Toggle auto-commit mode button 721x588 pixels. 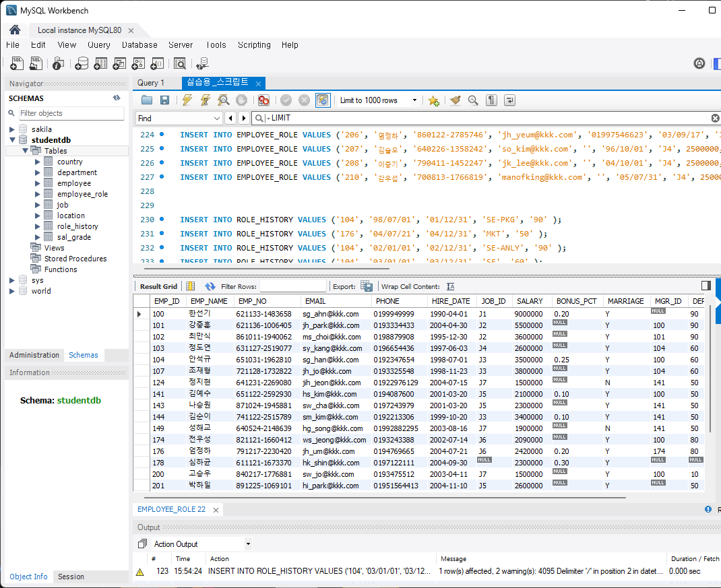click(323, 100)
